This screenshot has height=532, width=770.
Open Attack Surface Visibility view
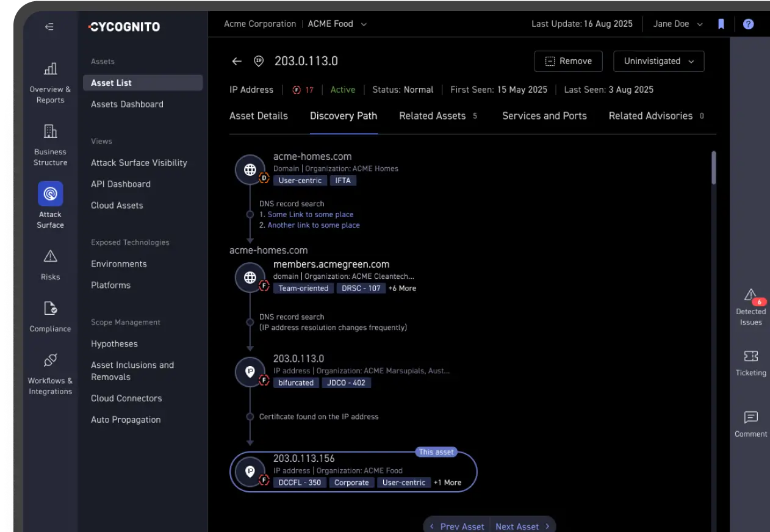pyautogui.click(x=139, y=163)
